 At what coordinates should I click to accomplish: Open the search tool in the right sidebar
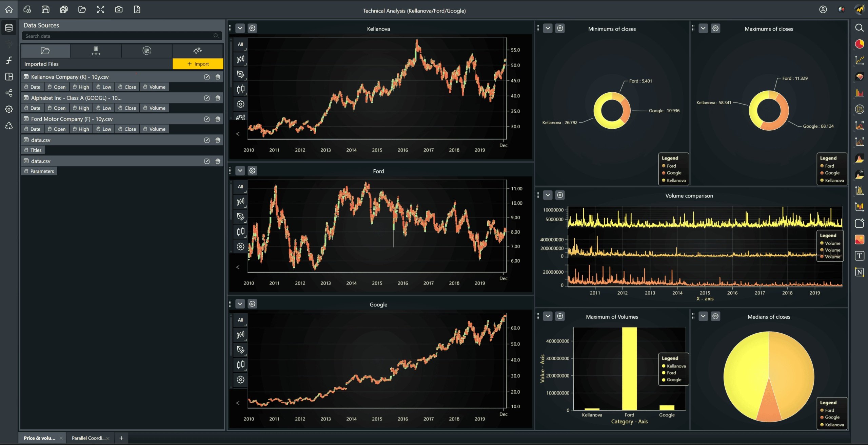(860, 27)
